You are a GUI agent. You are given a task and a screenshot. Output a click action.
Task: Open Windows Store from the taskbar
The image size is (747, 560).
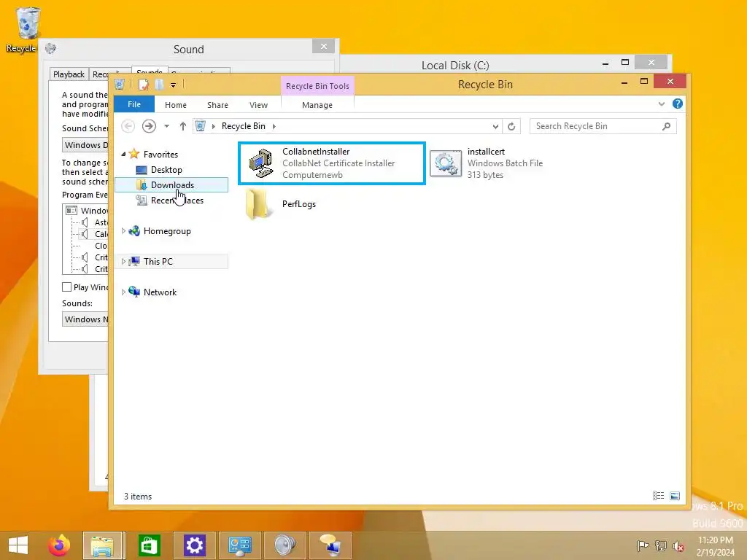pos(149,545)
